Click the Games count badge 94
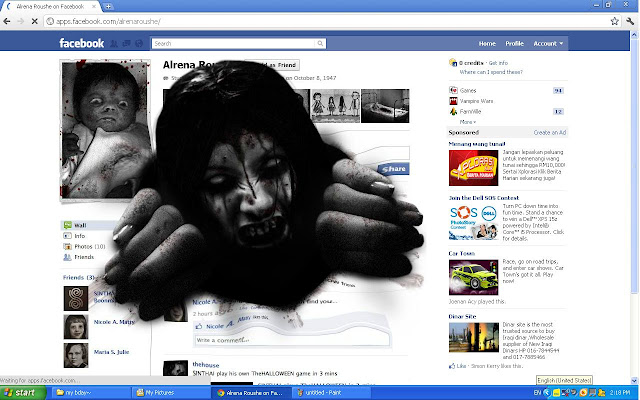Screen dimensions: 640x400 [x=558, y=91]
